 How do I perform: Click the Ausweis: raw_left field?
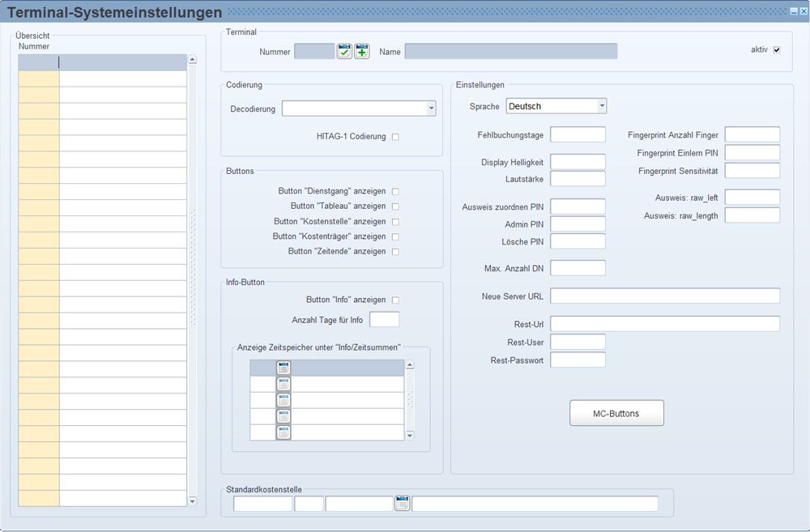coord(752,198)
